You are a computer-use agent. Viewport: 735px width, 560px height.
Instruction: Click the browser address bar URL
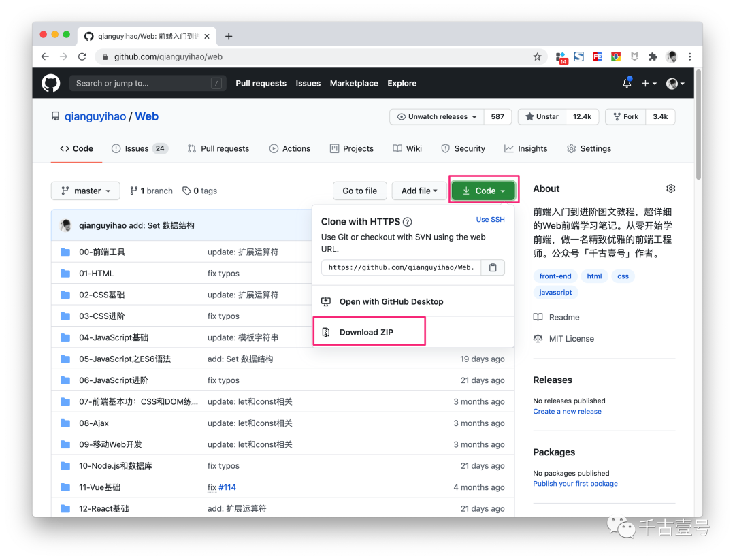[x=168, y=56]
